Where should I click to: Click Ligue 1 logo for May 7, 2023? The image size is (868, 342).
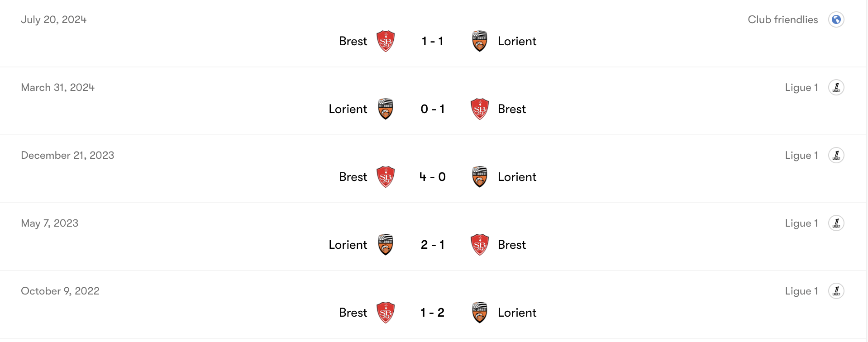click(836, 223)
